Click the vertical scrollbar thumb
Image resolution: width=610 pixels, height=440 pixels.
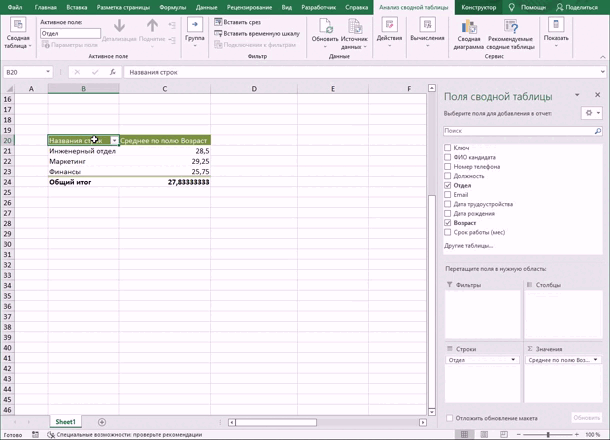(x=431, y=300)
